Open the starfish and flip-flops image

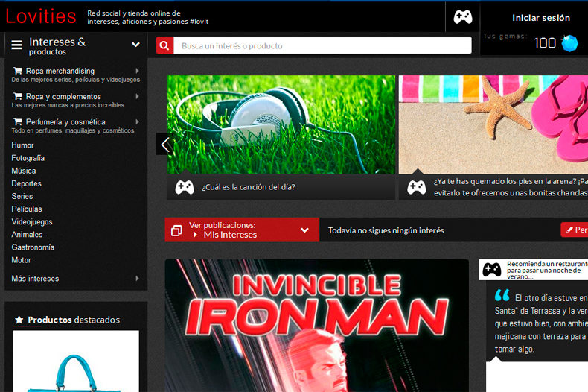click(493, 124)
